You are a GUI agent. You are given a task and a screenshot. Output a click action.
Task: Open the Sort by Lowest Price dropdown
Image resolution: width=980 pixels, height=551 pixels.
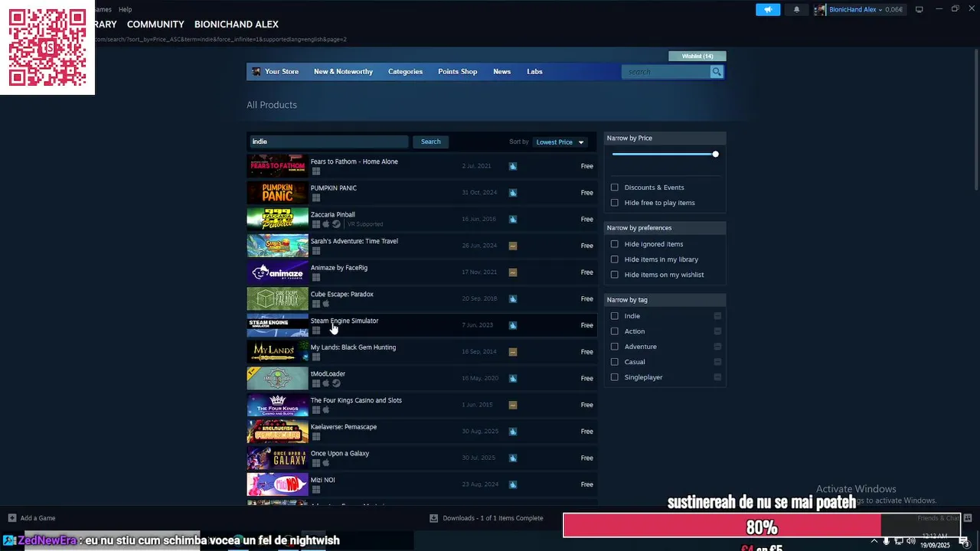click(x=560, y=142)
